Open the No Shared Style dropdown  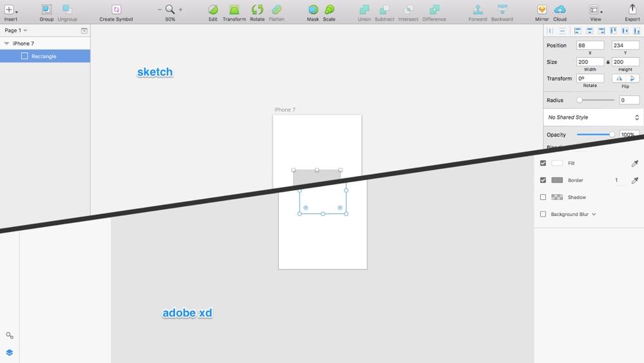[593, 117]
